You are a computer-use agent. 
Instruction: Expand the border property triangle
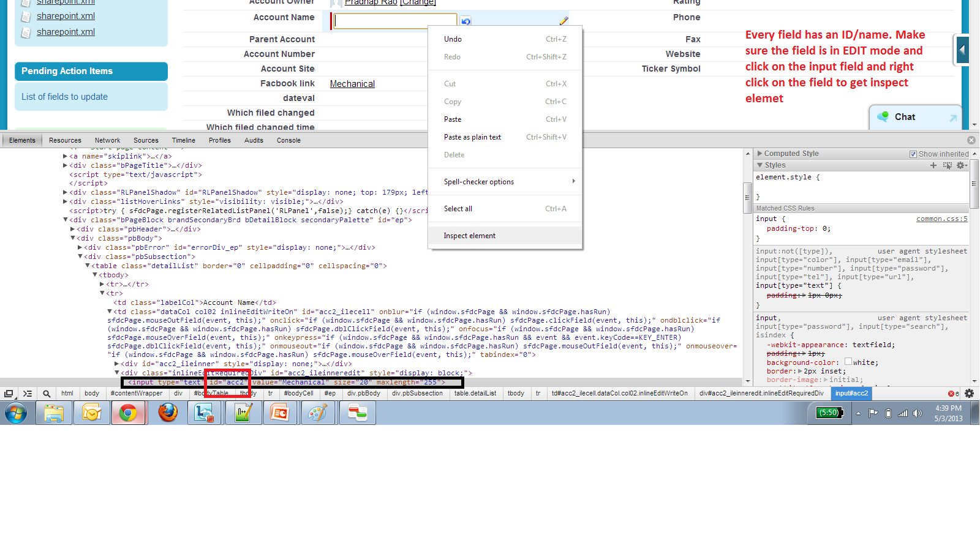point(801,371)
